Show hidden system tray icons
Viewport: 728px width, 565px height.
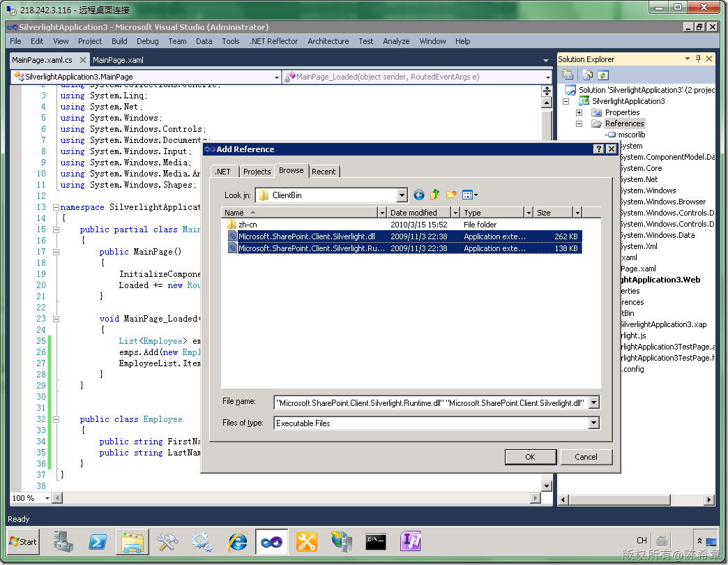699,541
